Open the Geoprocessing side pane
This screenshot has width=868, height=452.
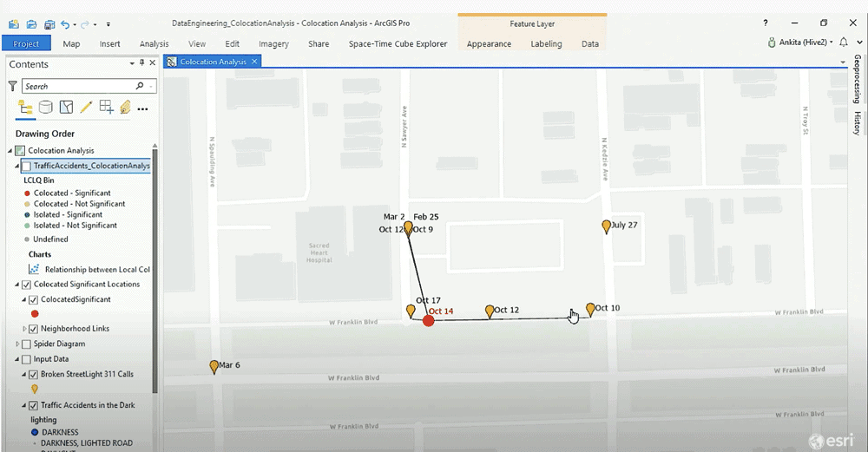pyautogui.click(x=857, y=79)
